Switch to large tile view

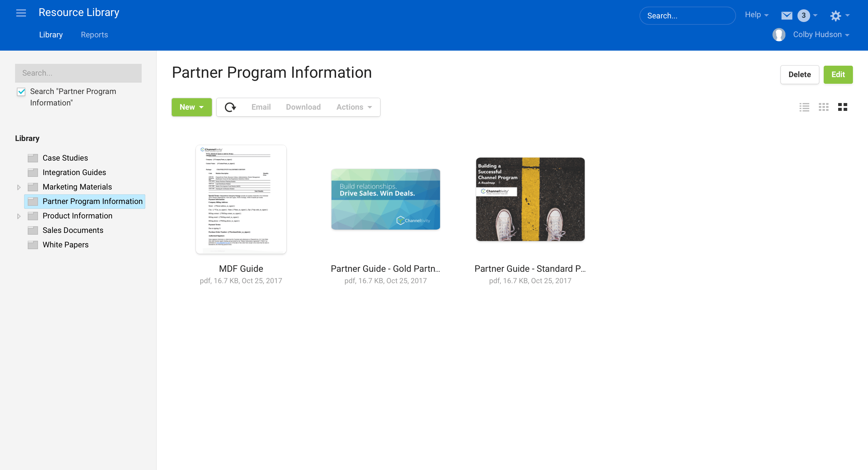842,107
